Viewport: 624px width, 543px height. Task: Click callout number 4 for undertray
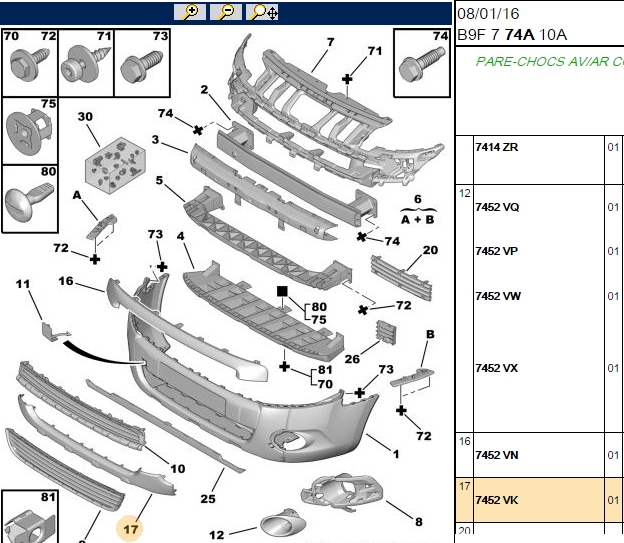pyautogui.click(x=181, y=236)
